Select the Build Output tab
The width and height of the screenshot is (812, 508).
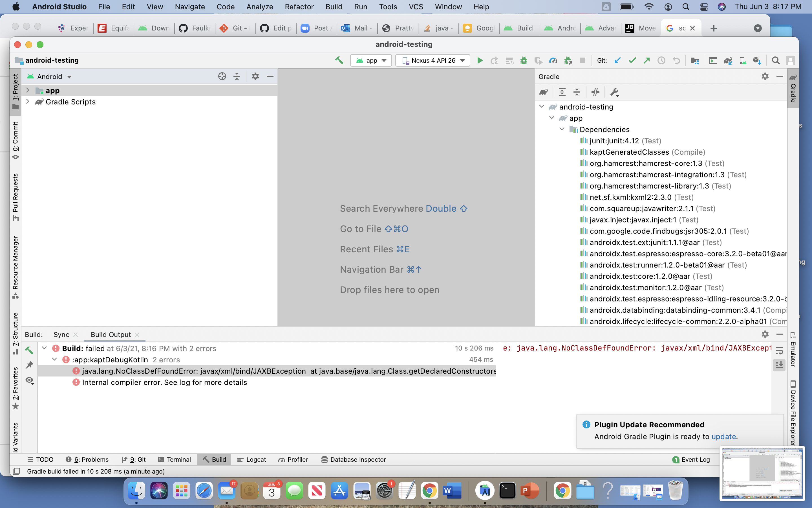point(111,335)
